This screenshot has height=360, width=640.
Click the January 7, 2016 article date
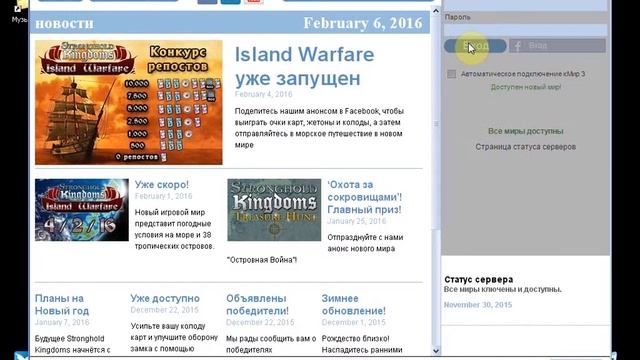62,322
